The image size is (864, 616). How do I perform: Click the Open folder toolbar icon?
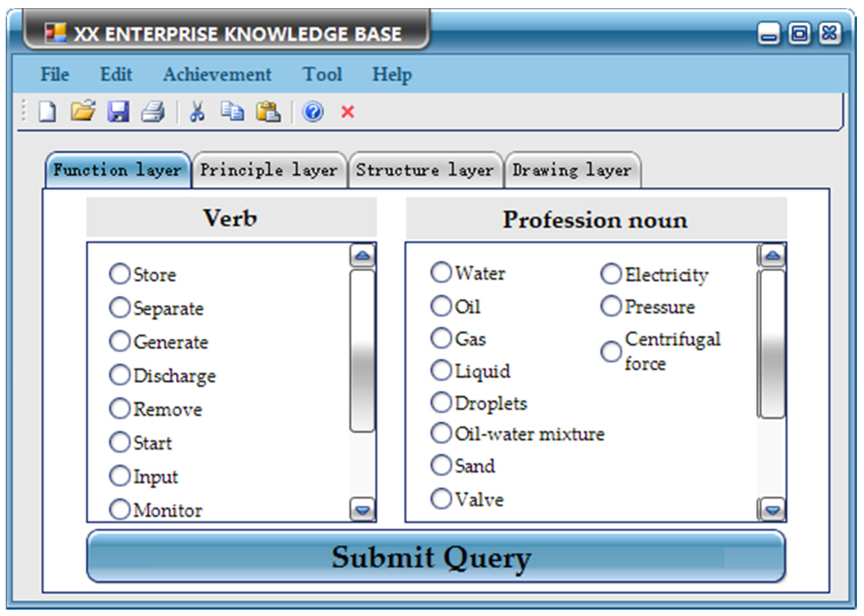click(x=83, y=111)
